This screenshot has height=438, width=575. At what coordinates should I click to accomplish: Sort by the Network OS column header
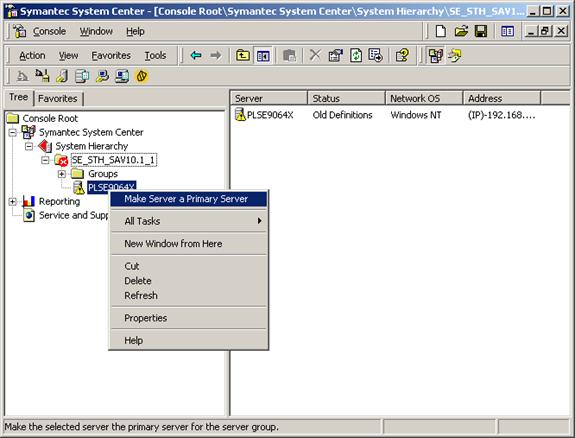(x=424, y=98)
